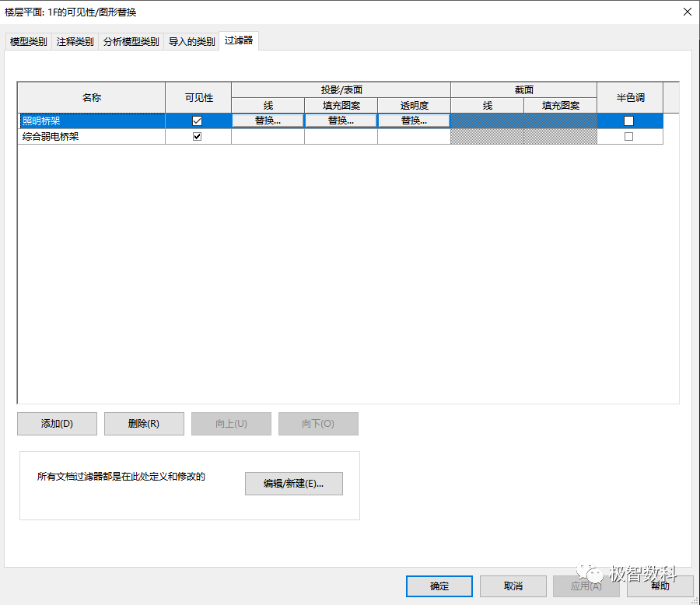Enable 半色调 for 照明桥架 row
Screen dimensions: 700x605
(628, 121)
